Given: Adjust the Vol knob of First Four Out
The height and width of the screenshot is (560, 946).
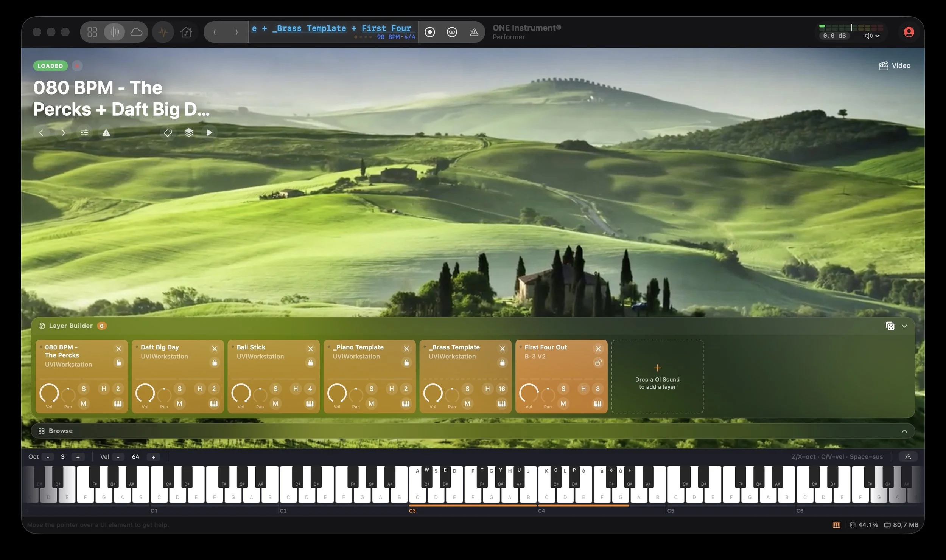Looking at the screenshot, I should click(529, 393).
